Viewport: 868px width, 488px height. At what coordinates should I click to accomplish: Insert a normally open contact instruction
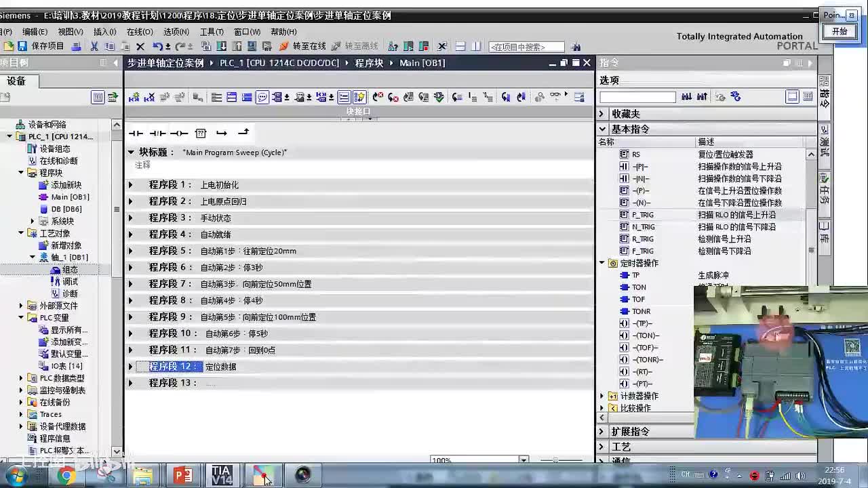[136, 133]
